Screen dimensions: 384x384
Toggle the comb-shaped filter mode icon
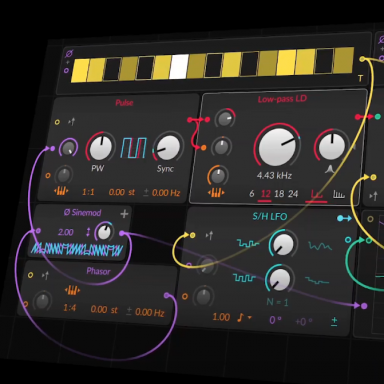[339, 194]
